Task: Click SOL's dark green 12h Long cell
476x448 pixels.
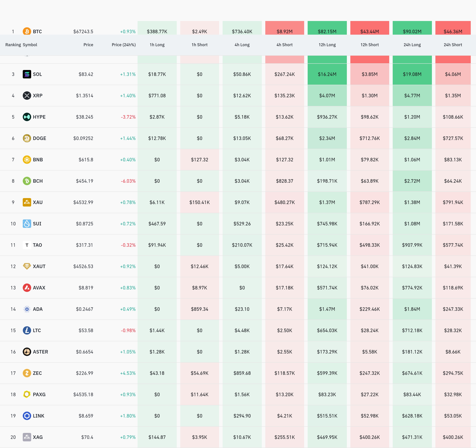Action: (327, 74)
